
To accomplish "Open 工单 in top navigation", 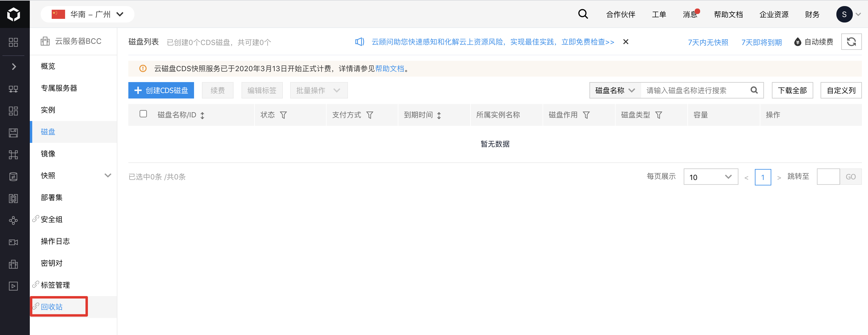I will [659, 15].
